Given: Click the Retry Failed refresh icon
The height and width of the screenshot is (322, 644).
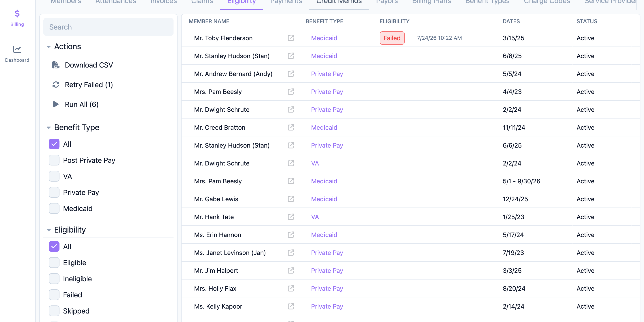Looking at the screenshot, I should point(56,85).
